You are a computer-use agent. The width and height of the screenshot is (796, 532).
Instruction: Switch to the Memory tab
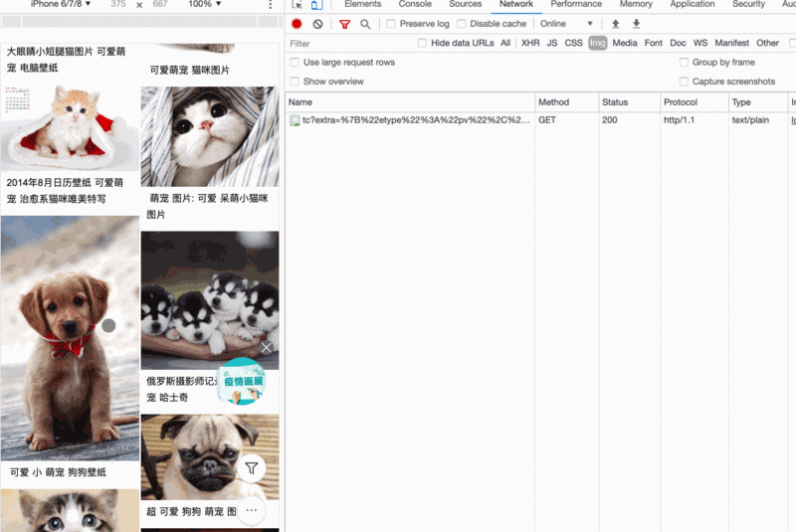(x=636, y=4)
